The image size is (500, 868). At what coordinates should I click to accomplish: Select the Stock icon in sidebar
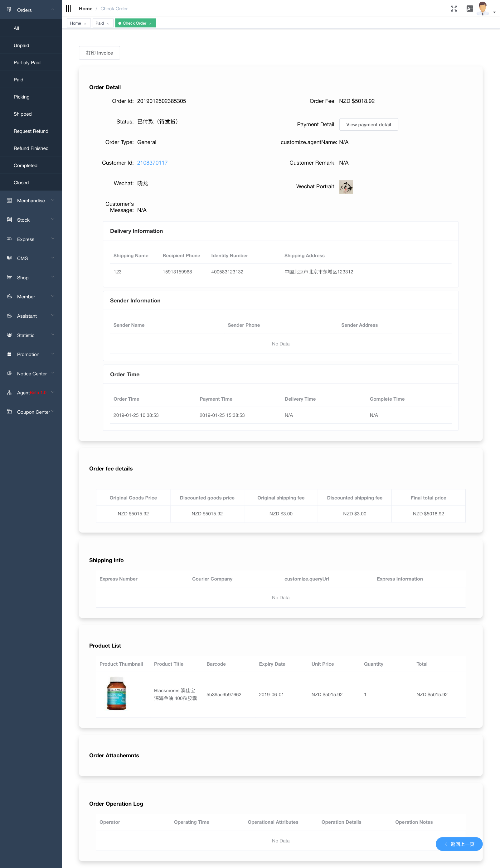pos(9,220)
